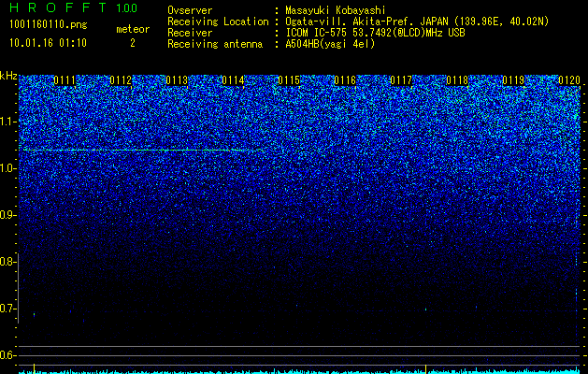
Task: Click the 0115 time marker
Action: (289, 80)
